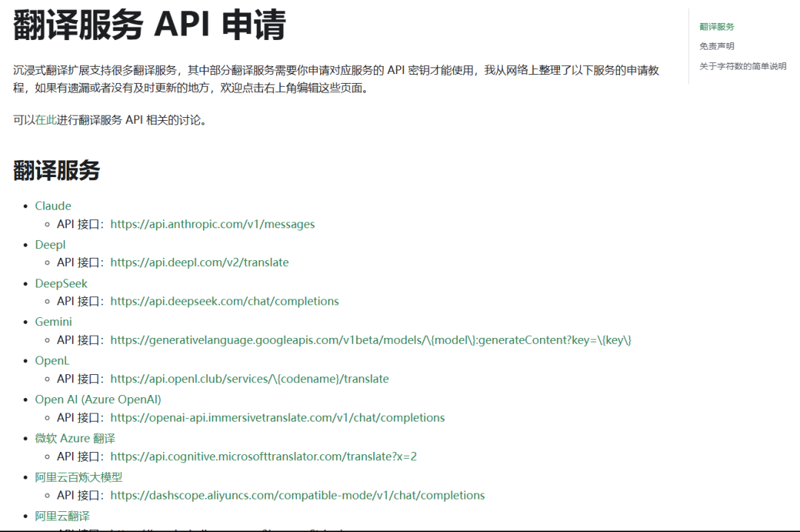Open the generativelanguage.googleapis.com URL
Screen dimensions: 800x532
coord(370,340)
